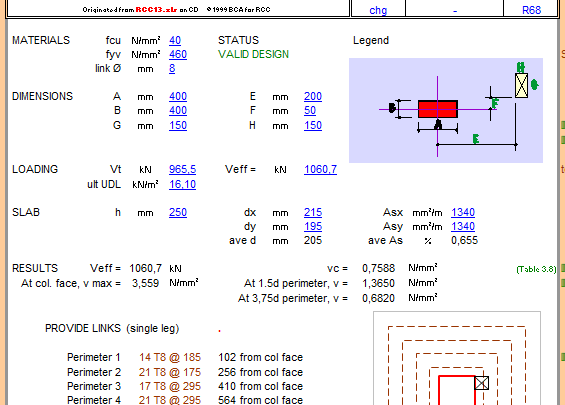Image resolution: width=565 pixels, height=405 pixels.
Task: Select the 3,75d perimeter v value 0,6820
Action: [378, 299]
